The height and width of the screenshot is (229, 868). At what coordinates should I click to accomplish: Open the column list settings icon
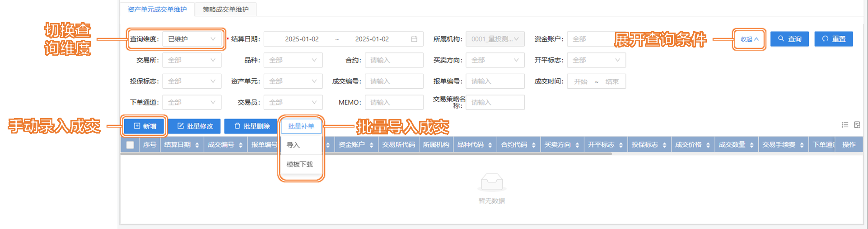click(x=845, y=125)
